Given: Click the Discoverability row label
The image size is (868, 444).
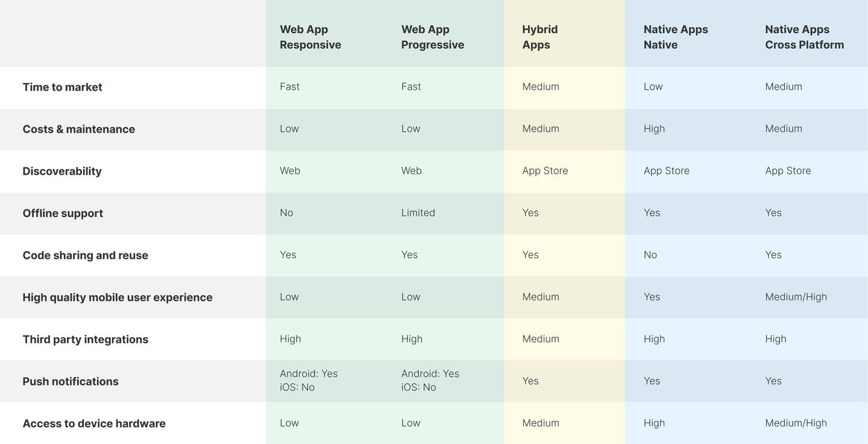Looking at the screenshot, I should tap(62, 171).
